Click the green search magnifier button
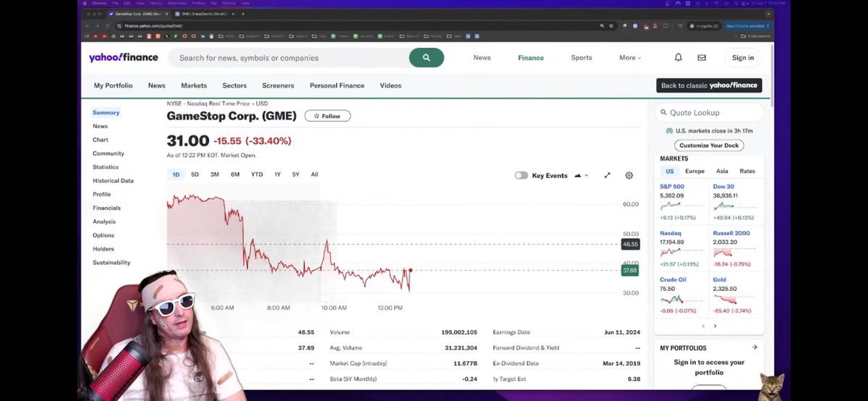 [426, 58]
